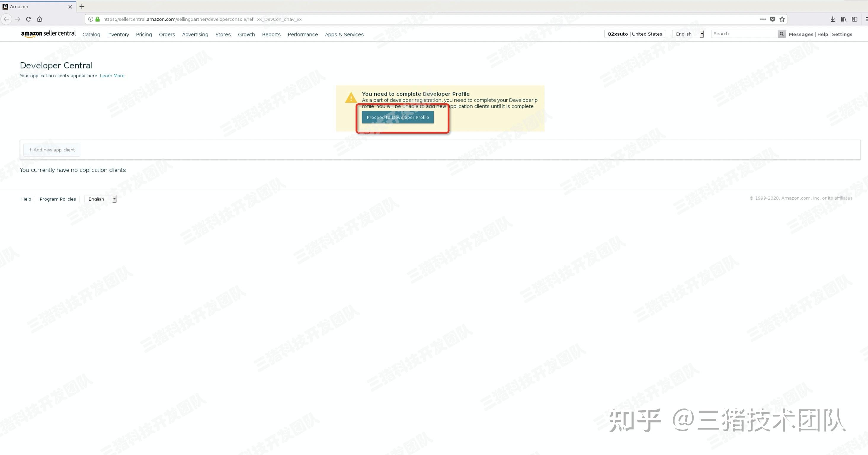Open the Firefox hamburger menu
The width and height of the screenshot is (868, 455).
[x=866, y=19]
